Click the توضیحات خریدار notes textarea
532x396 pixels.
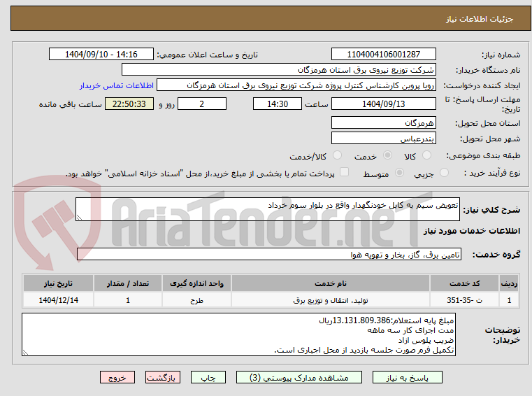[238, 335]
